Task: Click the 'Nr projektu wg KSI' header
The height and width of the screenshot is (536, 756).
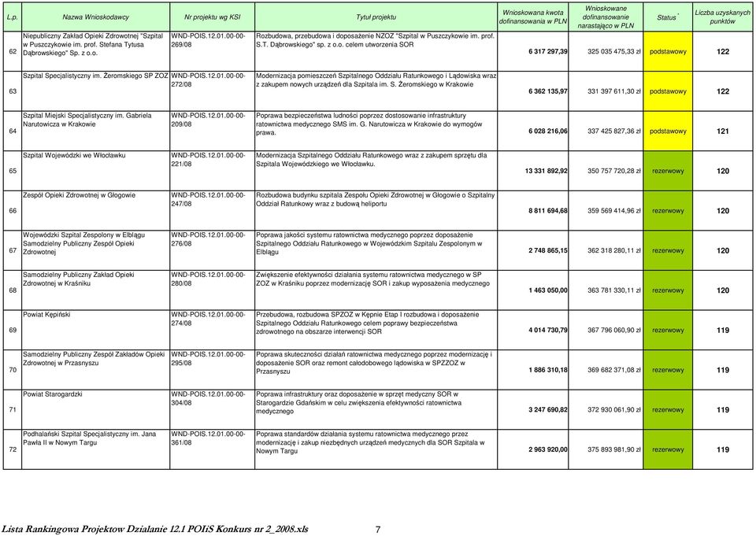Action: pyautogui.click(x=212, y=17)
